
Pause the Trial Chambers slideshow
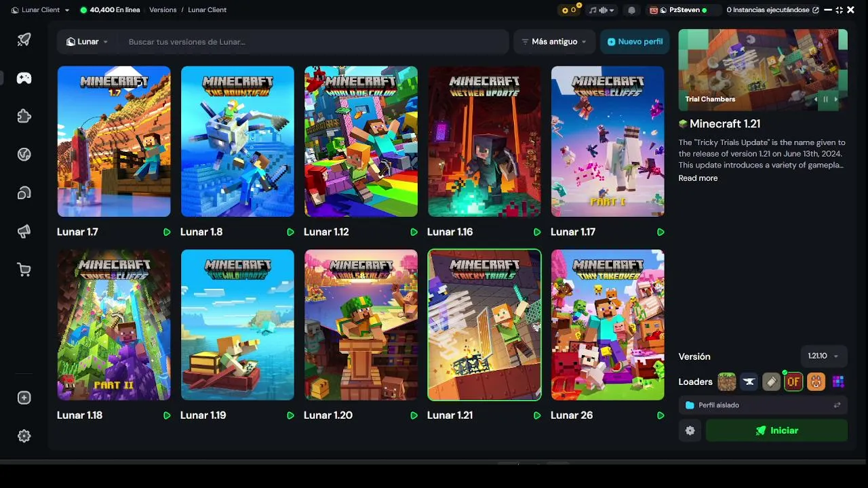826,99
